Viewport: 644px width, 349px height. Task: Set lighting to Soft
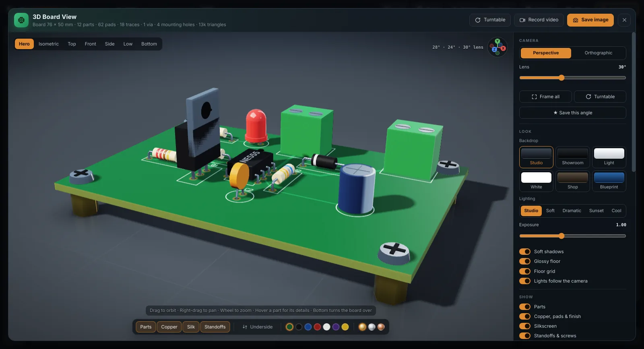(550, 211)
